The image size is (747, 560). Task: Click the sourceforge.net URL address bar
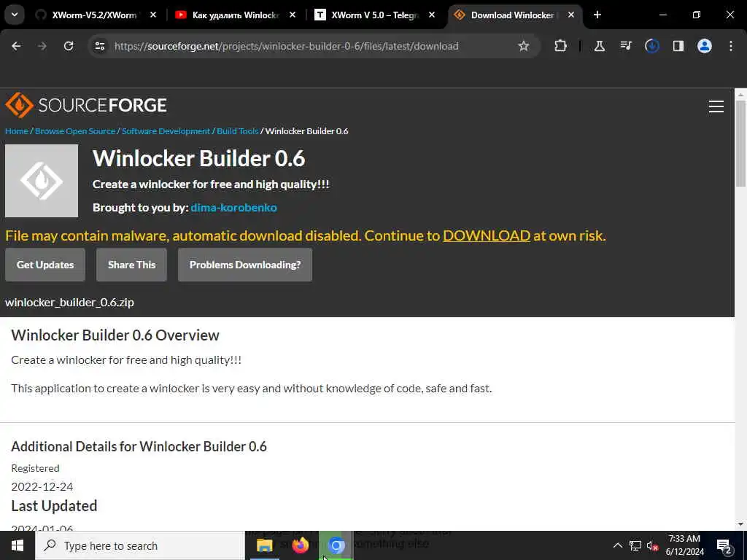point(286,46)
